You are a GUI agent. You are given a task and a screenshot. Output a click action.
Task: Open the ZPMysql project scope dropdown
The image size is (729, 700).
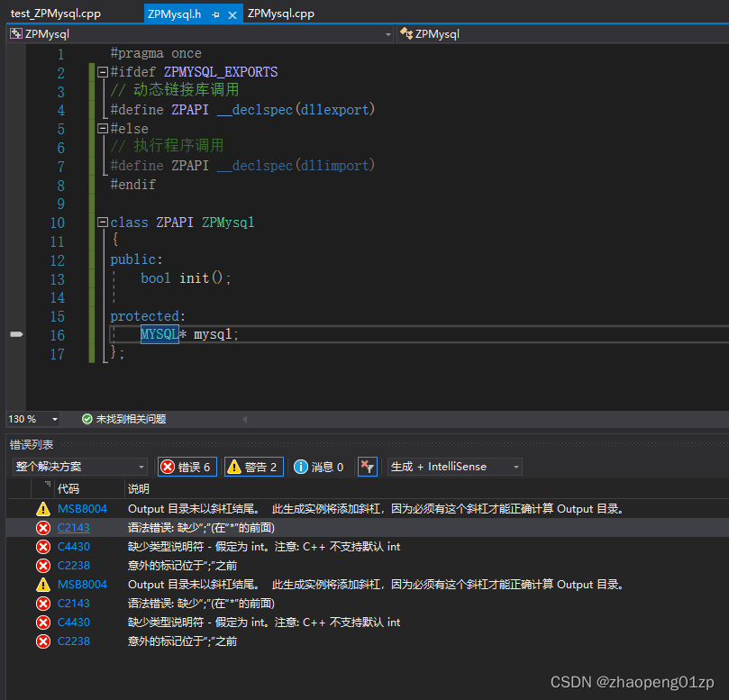387,34
